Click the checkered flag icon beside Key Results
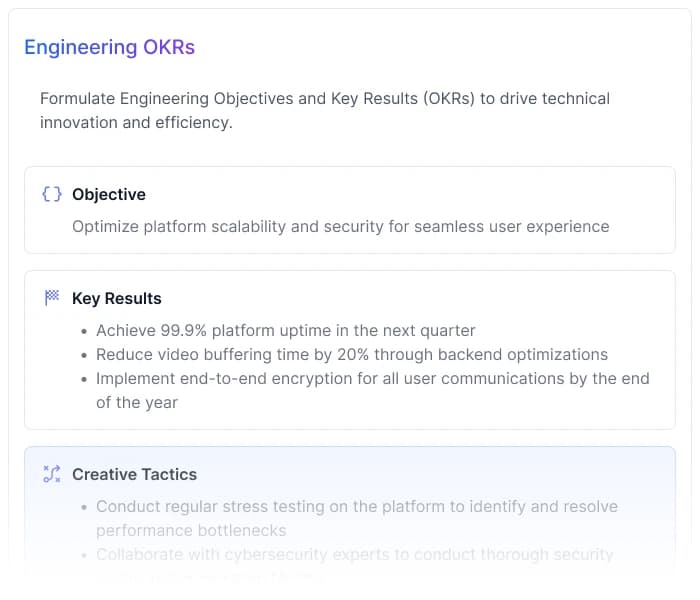This screenshot has width=700, height=600. pos(52,298)
